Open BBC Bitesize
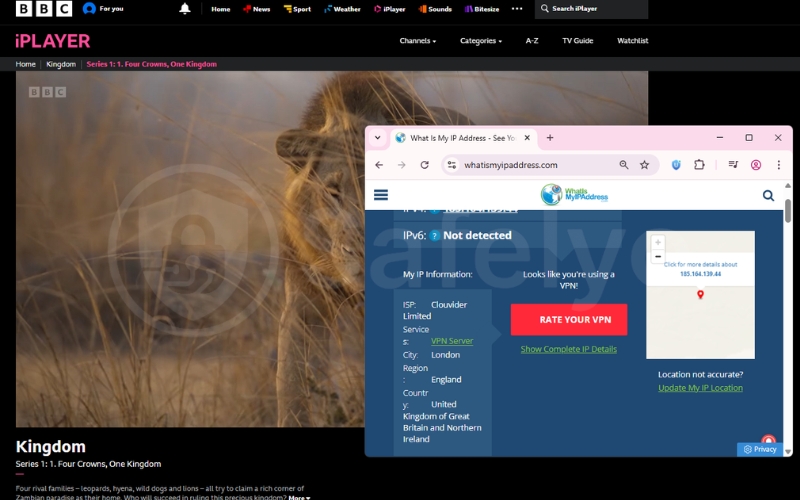The height and width of the screenshot is (500, 800). [x=482, y=9]
